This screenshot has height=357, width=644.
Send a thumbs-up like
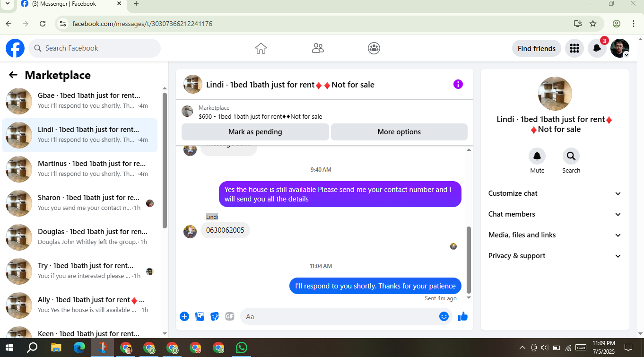click(x=463, y=316)
